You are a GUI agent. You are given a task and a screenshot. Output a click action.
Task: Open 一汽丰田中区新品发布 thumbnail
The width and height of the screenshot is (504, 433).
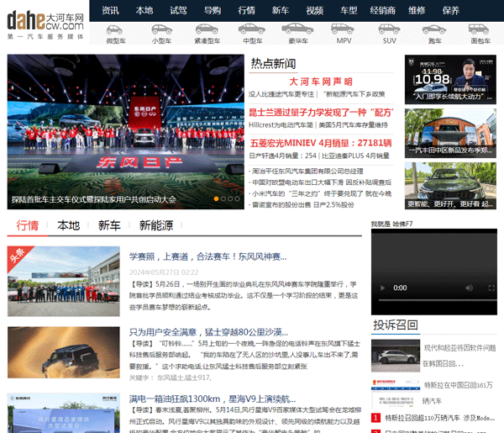450,133
